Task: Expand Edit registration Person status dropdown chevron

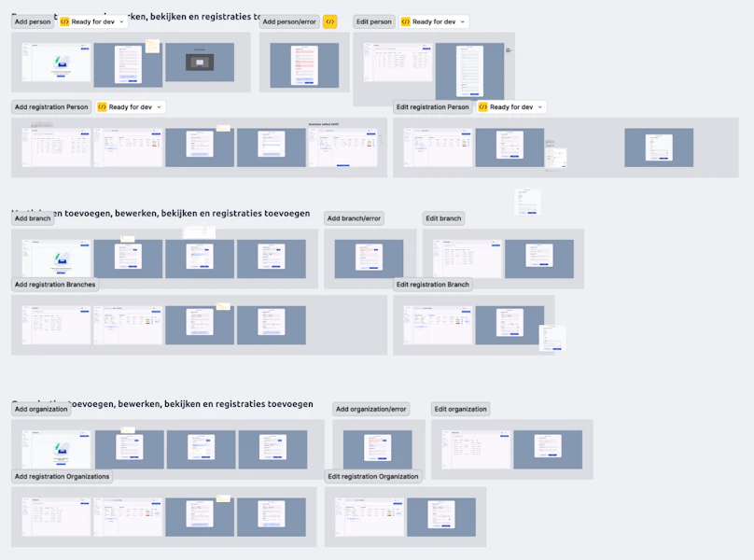Action: (x=540, y=106)
